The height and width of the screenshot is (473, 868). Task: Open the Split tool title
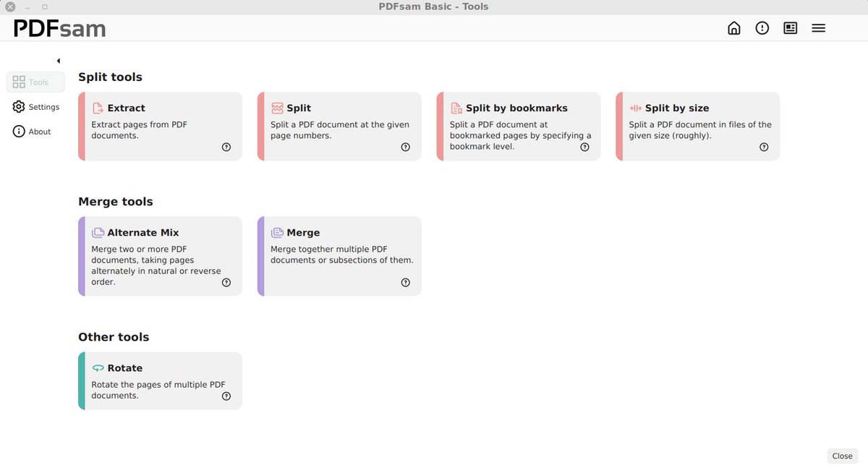tap(299, 108)
